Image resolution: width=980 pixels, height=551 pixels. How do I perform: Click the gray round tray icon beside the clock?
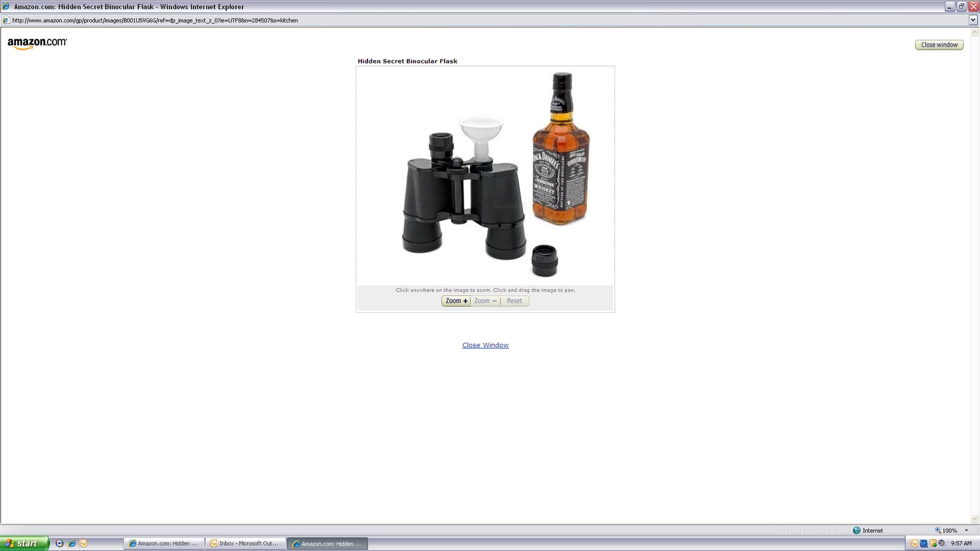tap(941, 543)
